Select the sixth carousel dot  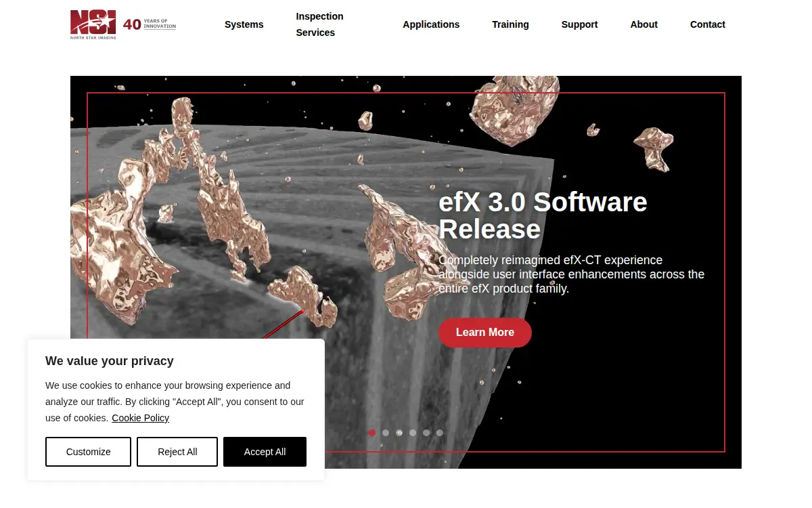(440, 433)
